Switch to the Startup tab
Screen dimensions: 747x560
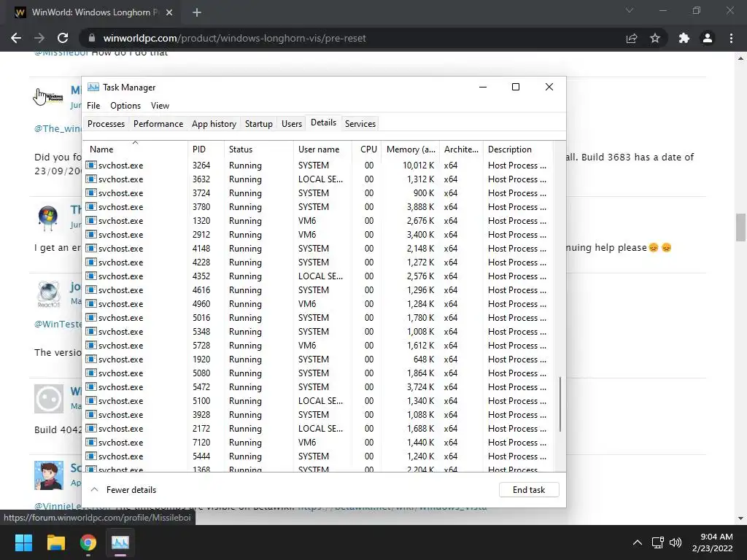pos(259,124)
